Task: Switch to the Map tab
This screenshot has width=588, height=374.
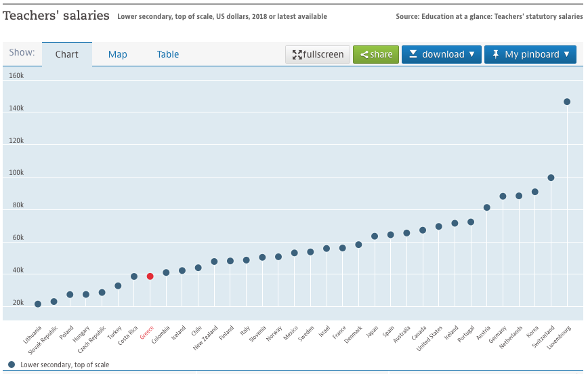Action: (x=118, y=54)
